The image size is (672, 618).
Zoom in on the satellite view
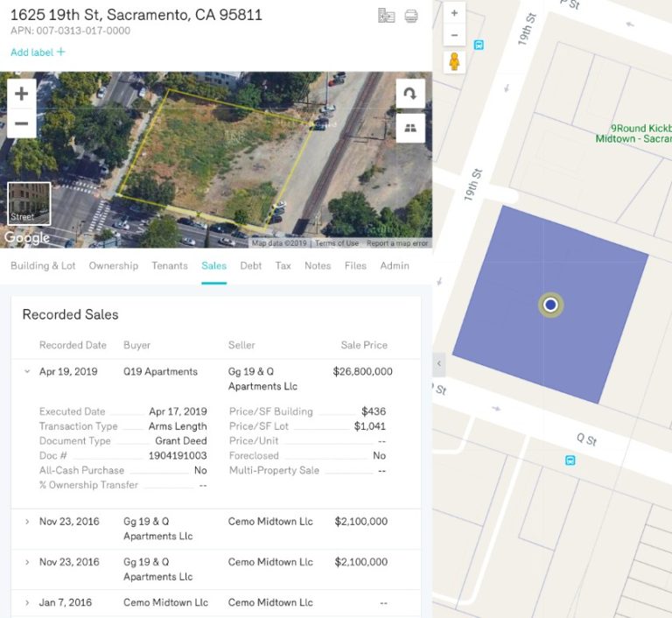(x=21, y=93)
